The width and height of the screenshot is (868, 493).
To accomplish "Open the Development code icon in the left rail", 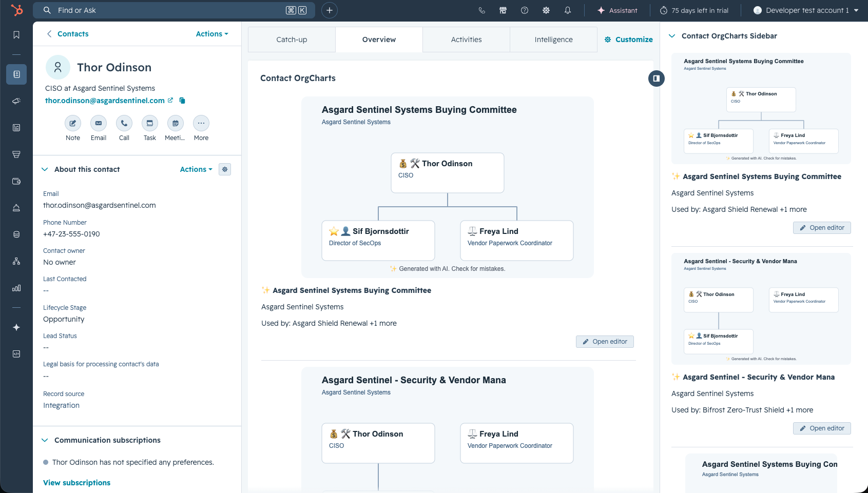I will pos(16,354).
